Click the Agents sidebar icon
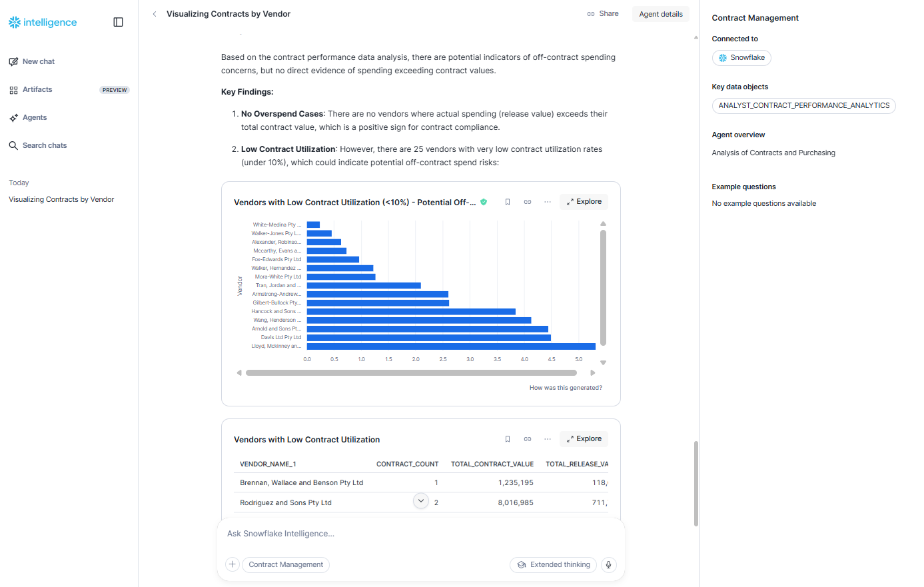 coord(13,117)
